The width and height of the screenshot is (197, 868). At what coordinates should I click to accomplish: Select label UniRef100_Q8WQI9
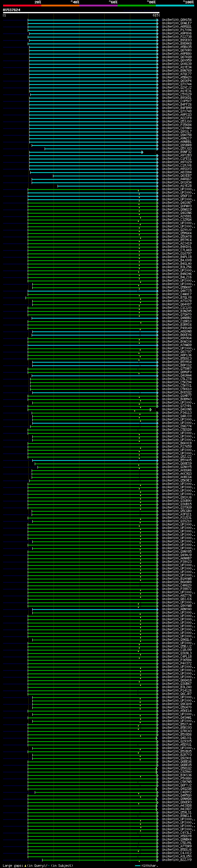coord(177,210)
